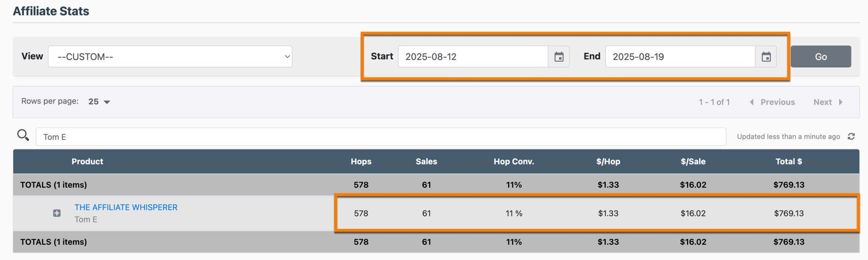Open the rows per page dropdown
Screen dimensions: 868x260
point(99,102)
